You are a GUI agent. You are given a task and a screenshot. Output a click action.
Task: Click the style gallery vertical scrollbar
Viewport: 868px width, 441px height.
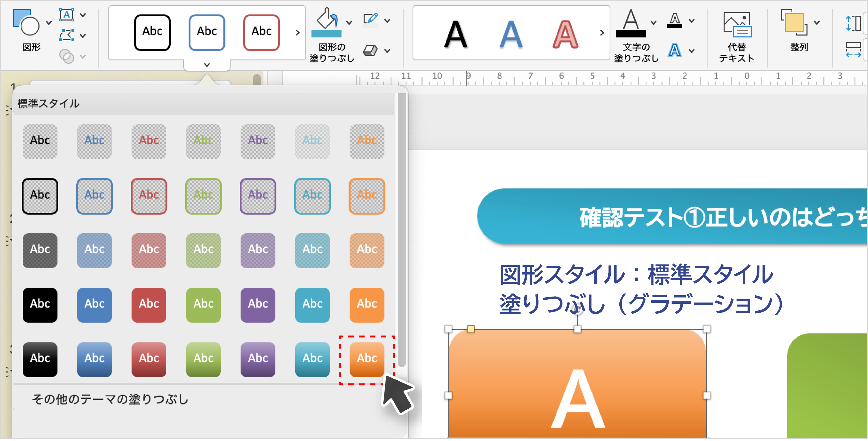pos(401,229)
